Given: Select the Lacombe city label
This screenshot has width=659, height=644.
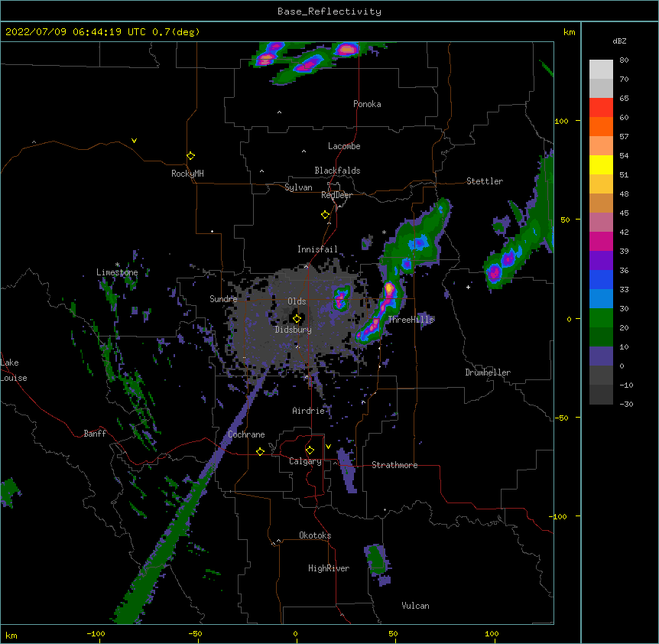Looking at the screenshot, I should tap(344, 146).
